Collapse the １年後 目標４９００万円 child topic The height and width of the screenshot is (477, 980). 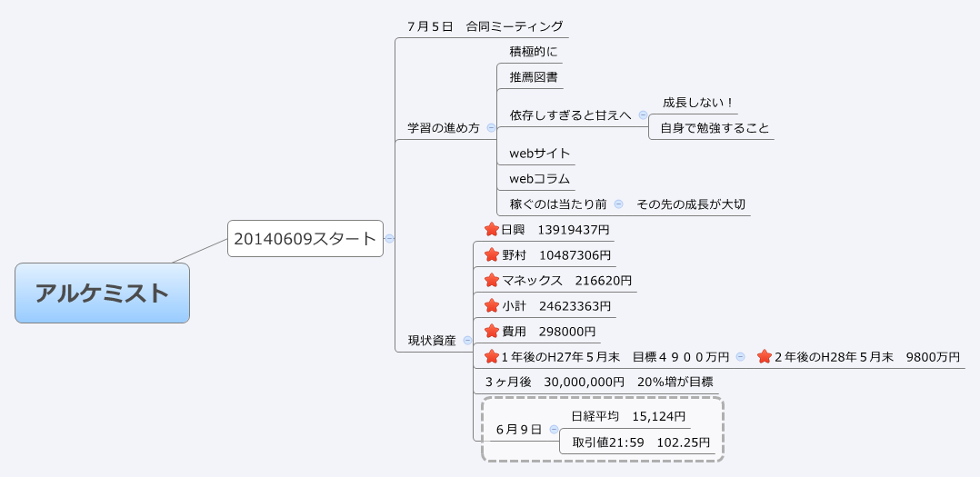(x=740, y=356)
